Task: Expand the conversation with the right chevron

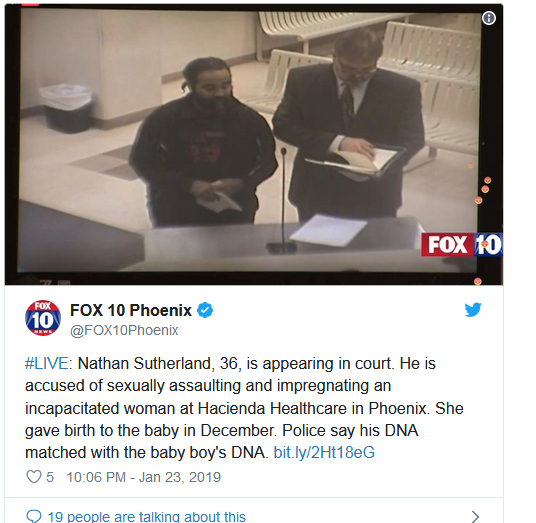Action: click(x=475, y=517)
